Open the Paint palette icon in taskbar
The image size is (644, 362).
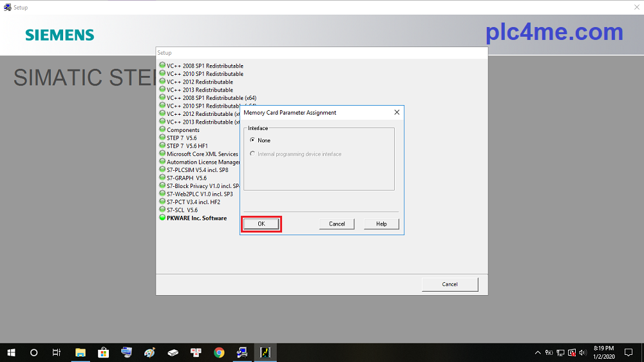(x=150, y=352)
